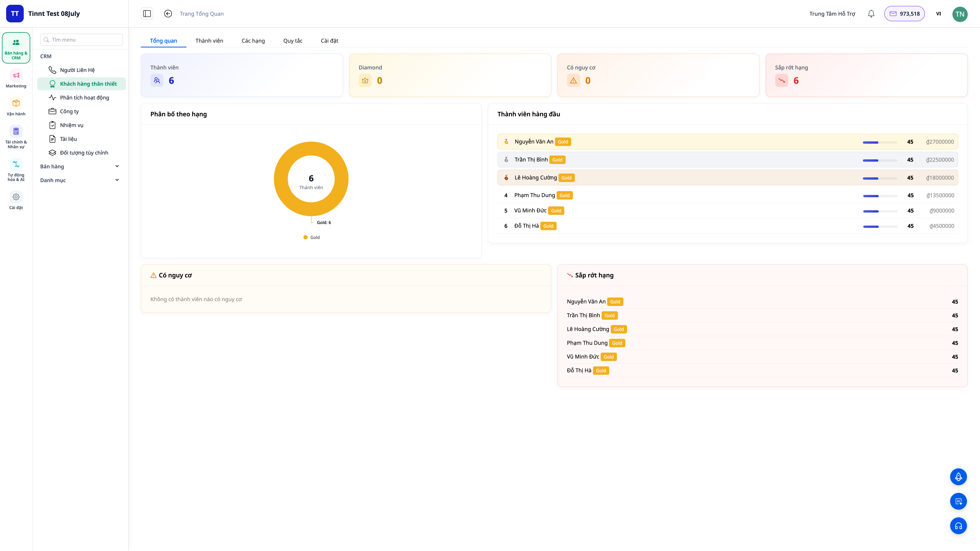Switch to the Thành viên tab
Screen dimensions: 980x551
tap(209, 41)
